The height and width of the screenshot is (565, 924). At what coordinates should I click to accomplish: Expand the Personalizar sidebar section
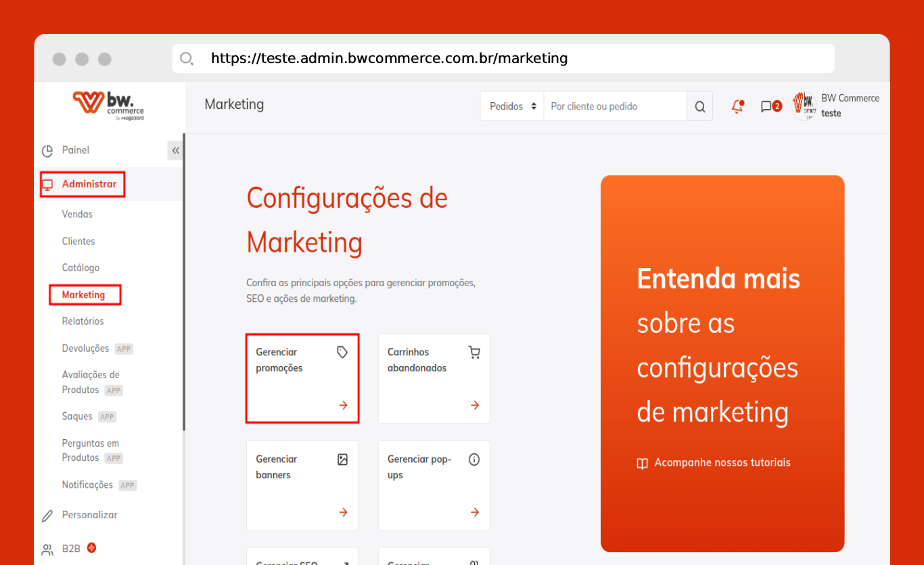(x=89, y=515)
